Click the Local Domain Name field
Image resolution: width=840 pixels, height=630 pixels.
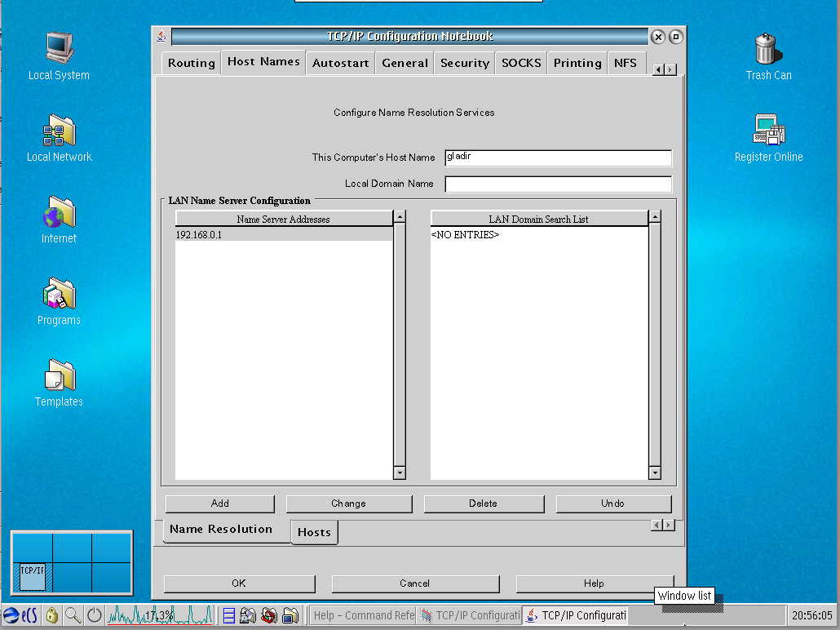pos(558,184)
